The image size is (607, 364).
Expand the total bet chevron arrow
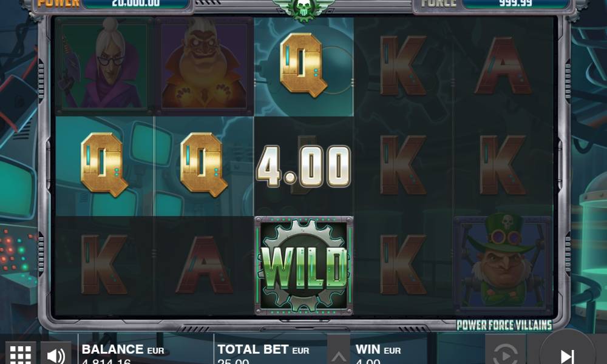(338, 354)
